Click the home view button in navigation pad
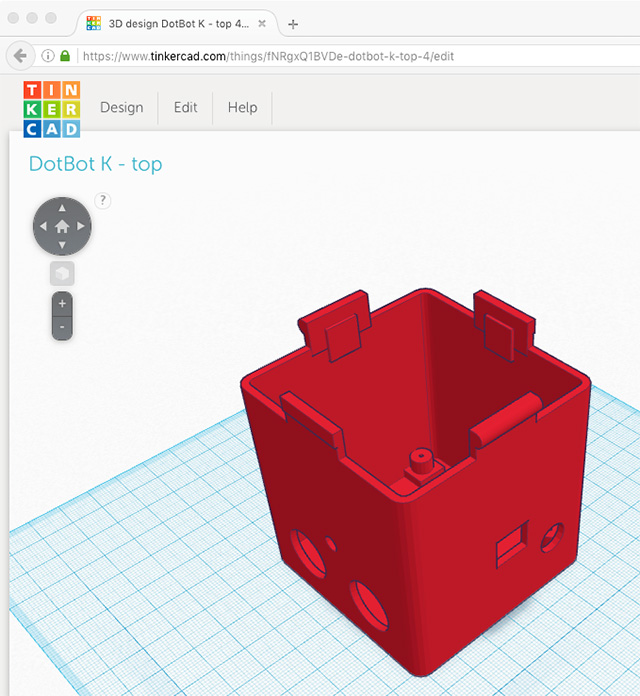This screenshot has height=696, width=640. click(62, 227)
